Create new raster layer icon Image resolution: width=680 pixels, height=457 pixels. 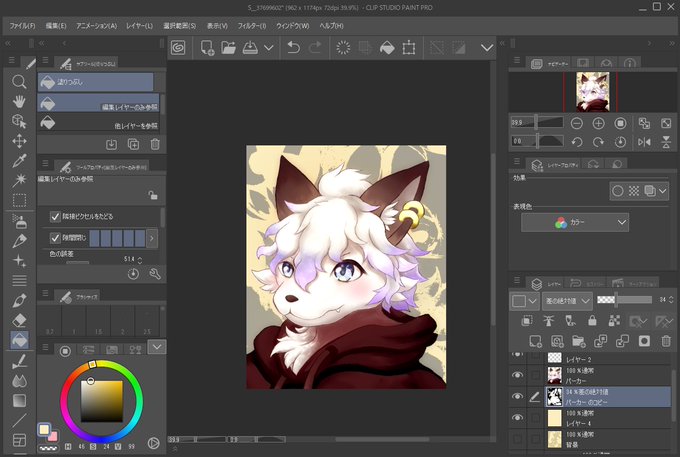(536, 341)
